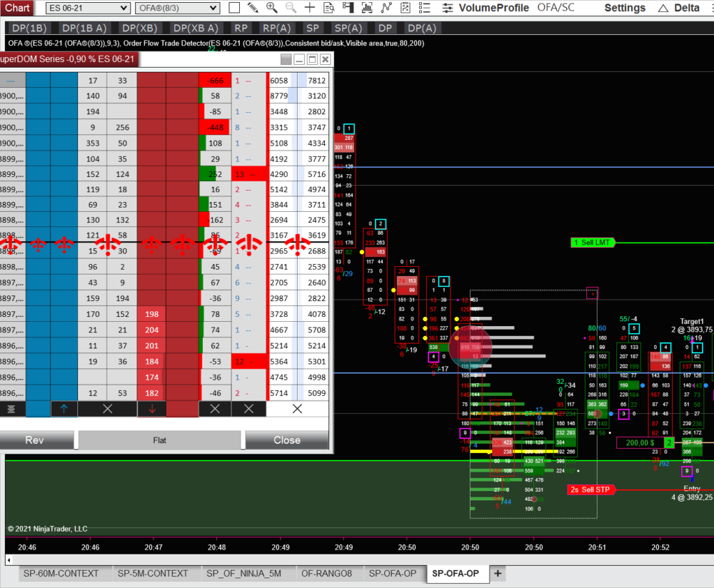Click the zoom out magnifier
The image size is (714, 588).
pyautogui.click(x=291, y=8)
